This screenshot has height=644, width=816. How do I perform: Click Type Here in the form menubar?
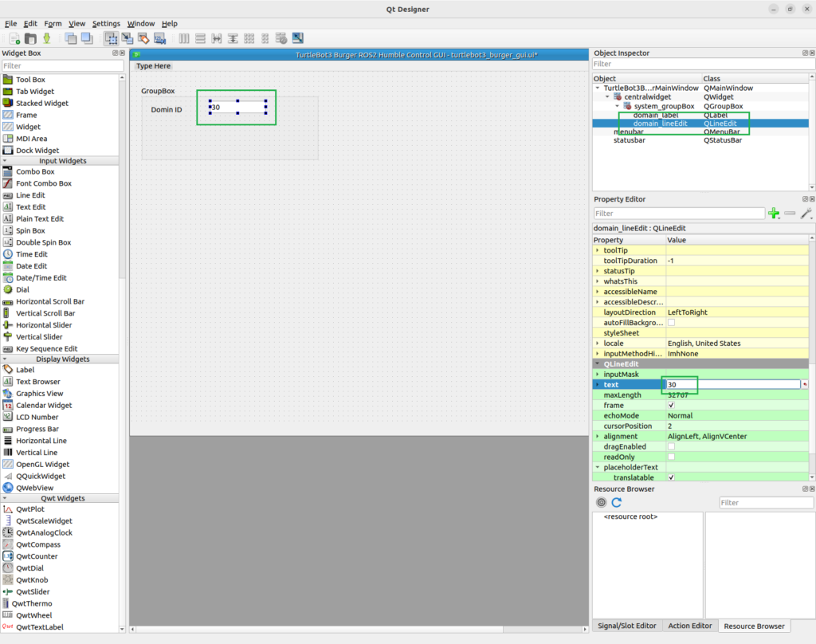(153, 66)
